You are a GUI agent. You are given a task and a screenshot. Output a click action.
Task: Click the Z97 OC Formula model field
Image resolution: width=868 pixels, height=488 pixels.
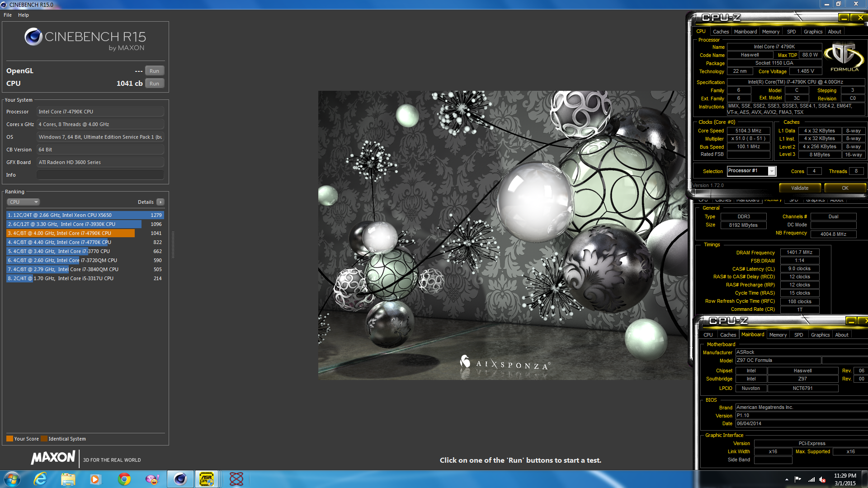pyautogui.click(x=778, y=361)
